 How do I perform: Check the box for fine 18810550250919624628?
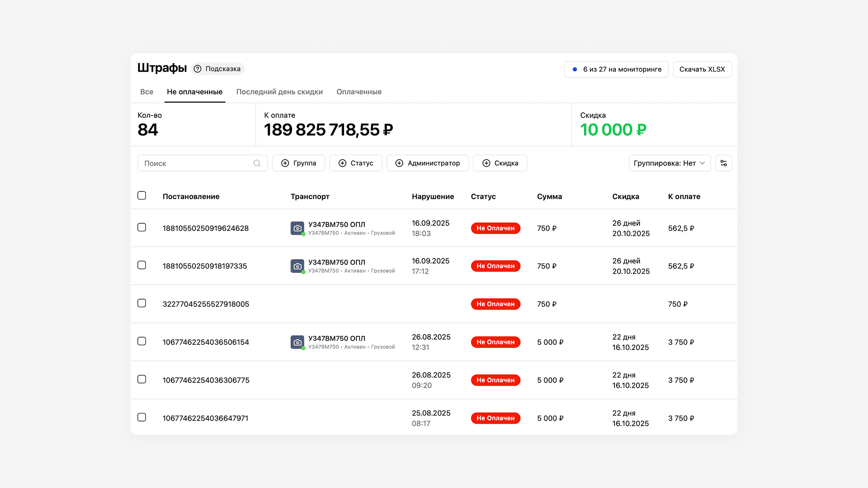[142, 227]
